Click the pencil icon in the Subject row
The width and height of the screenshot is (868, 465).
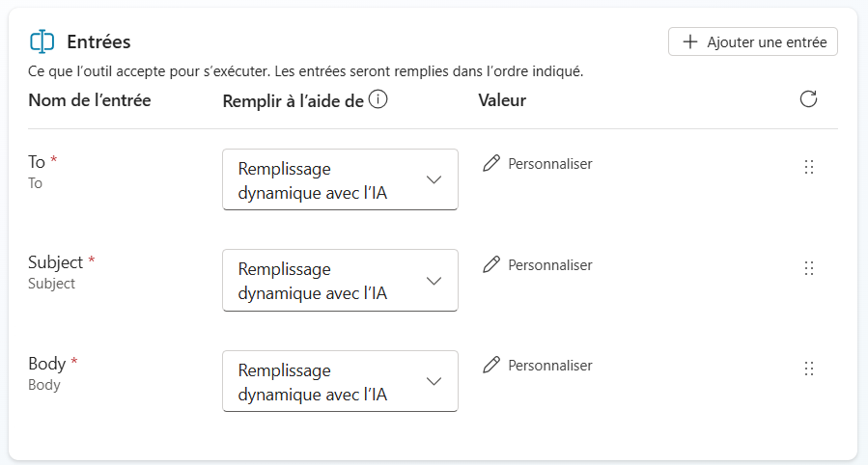click(x=491, y=264)
